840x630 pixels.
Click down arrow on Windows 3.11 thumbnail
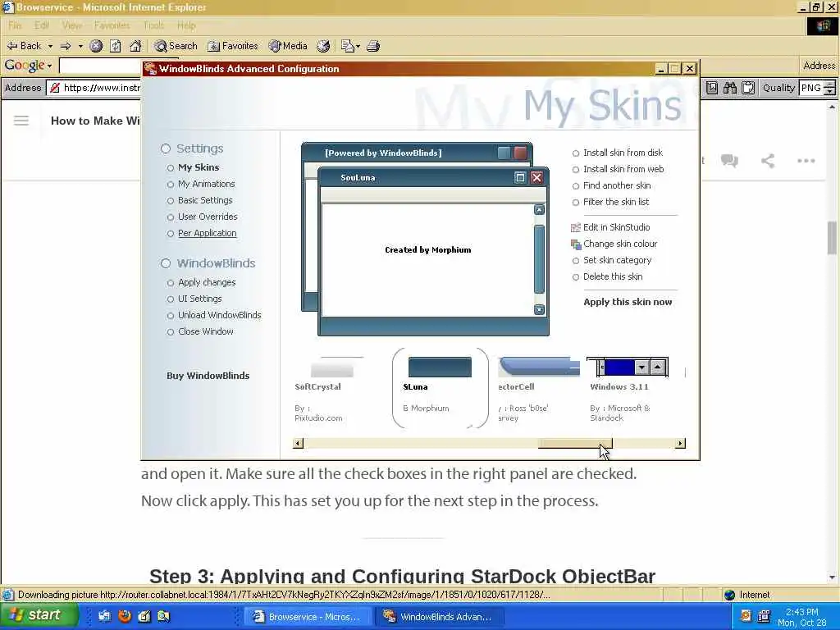(641, 367)
